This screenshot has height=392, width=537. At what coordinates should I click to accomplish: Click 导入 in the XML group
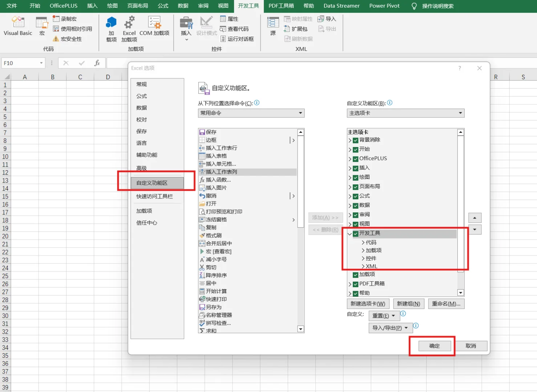pyautogui.click(x=327, y=19)
